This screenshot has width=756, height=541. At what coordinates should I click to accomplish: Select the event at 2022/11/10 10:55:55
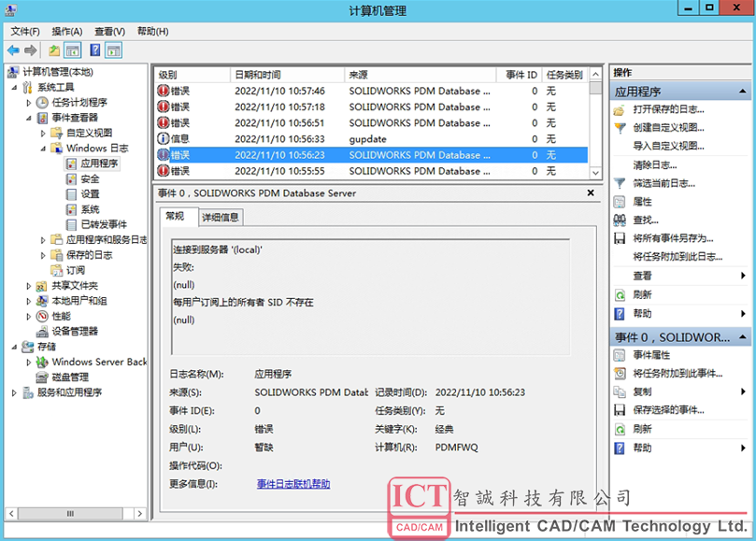pyautogui.click(x=371, y=171)
